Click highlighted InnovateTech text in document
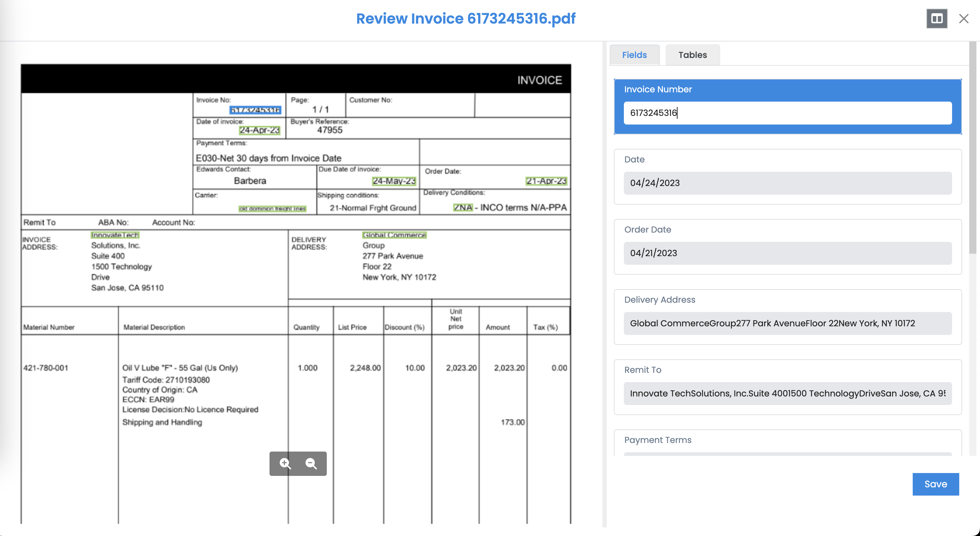 pyautogui.click(x=115, y=235)
